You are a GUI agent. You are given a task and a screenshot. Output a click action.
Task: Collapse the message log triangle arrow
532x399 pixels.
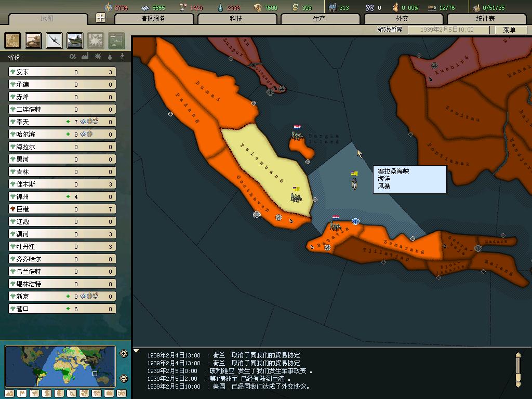(x=137, y=351)
